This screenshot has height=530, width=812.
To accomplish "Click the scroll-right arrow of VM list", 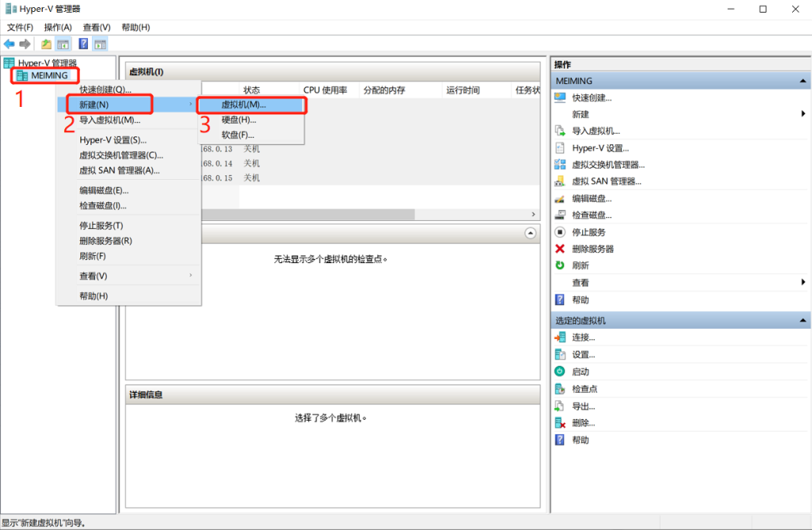I will 534,214.
